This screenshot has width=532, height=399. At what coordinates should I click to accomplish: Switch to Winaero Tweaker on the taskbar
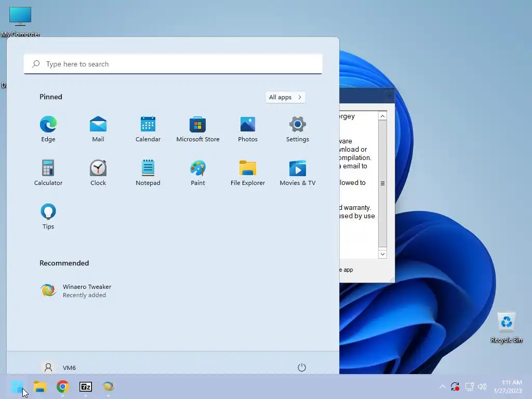tap(108, 387)
